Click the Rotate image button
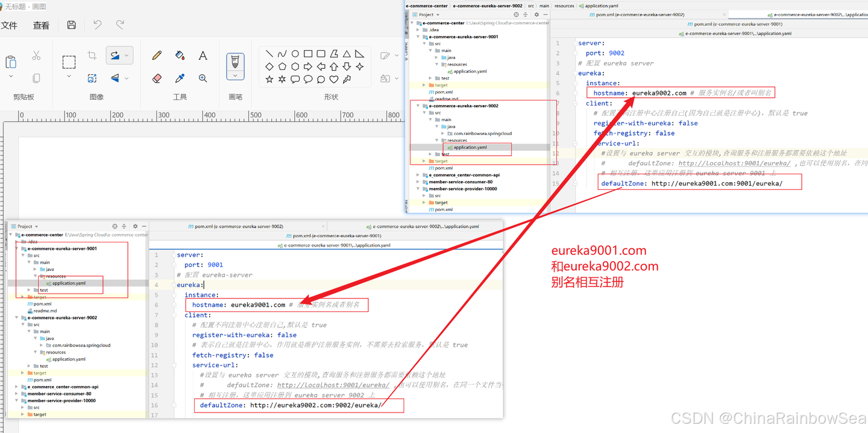Viewport: 868px width, 433px height. point(115,55)
